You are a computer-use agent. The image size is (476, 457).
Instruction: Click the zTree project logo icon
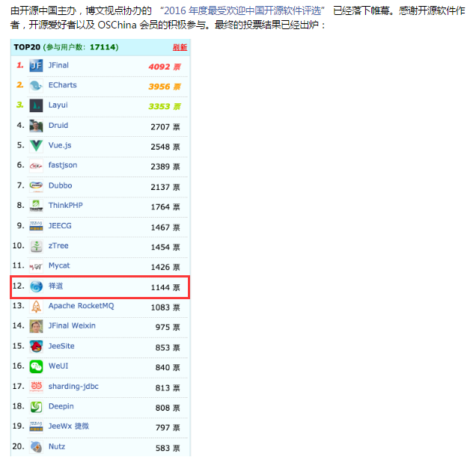pyautogui.click(x=36, y=246)
